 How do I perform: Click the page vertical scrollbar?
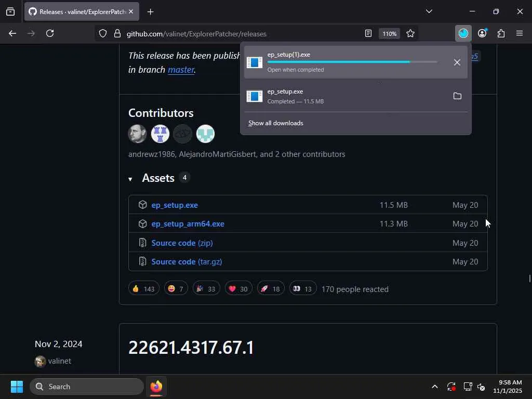[x=529, y=278]
